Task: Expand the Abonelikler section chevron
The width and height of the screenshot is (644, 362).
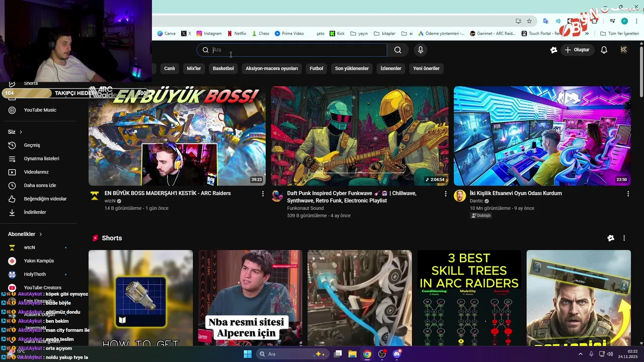Action: click(41, 234)
